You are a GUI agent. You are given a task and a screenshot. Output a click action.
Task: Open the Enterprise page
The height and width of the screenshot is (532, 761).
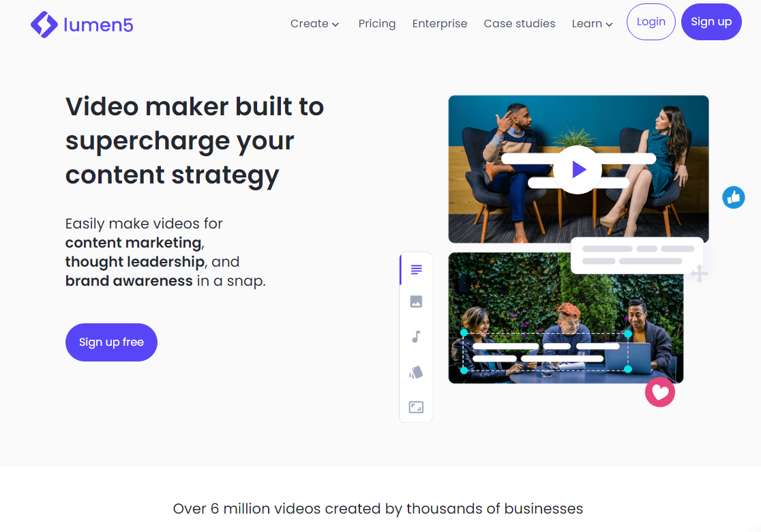click(440, 23)
